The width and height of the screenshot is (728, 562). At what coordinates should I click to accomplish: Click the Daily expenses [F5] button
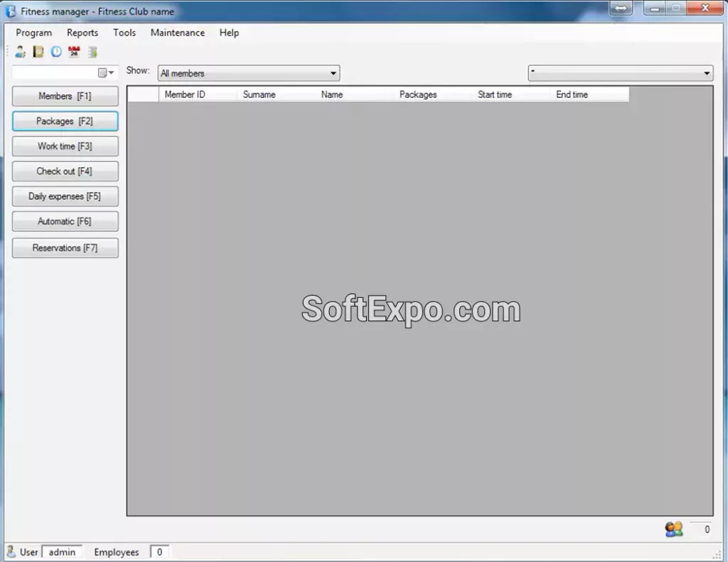click(65, 196)
